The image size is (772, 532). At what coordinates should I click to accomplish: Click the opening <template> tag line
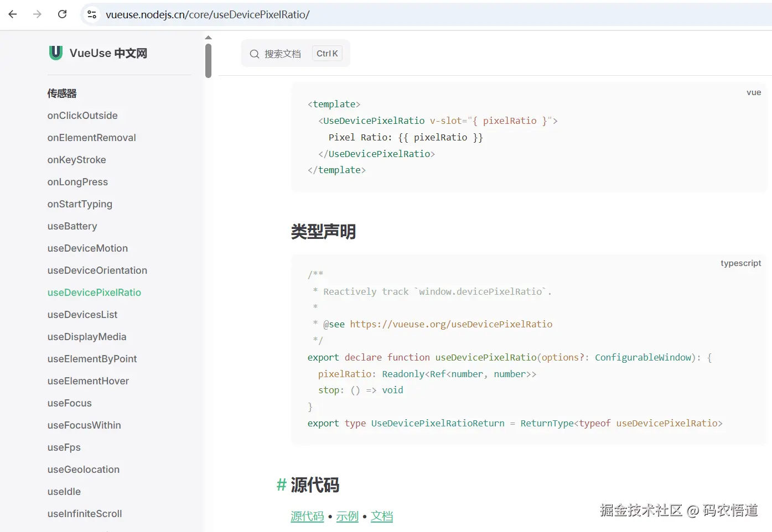[x=334, y=104]
